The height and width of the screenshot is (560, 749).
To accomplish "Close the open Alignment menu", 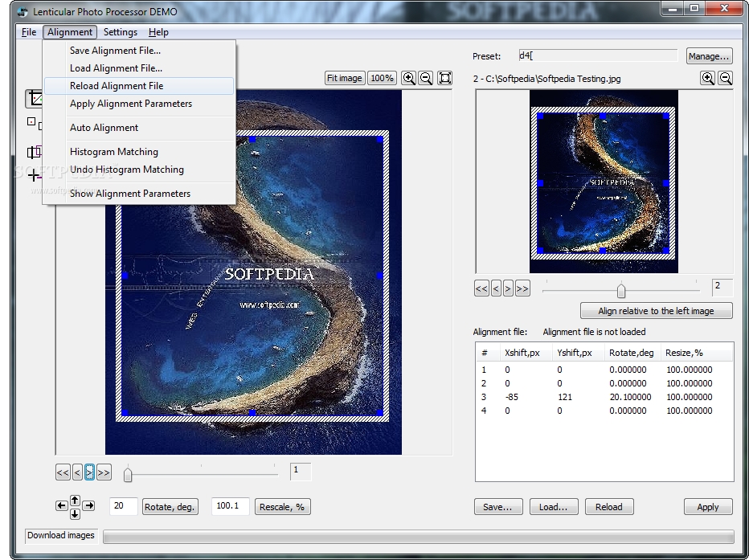I will pyautogui.click(x=70, y=32).
